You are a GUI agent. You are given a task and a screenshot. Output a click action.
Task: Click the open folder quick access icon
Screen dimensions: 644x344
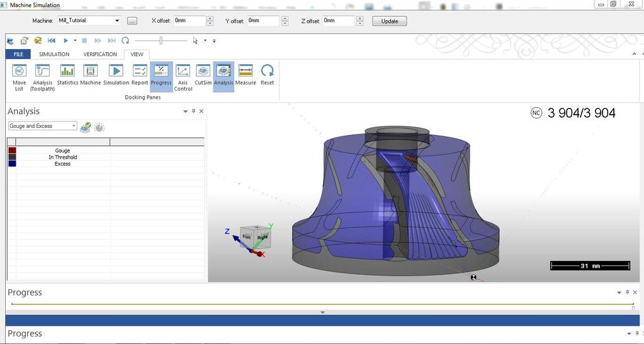tap(38, 40)
